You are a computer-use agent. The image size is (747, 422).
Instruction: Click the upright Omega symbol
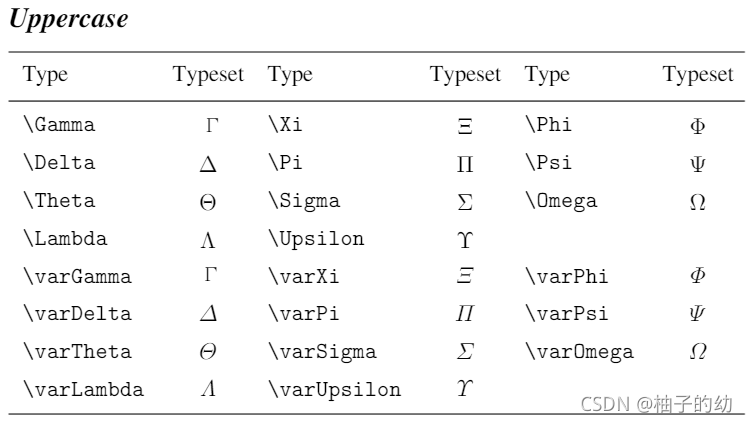[x=697, y=202]
